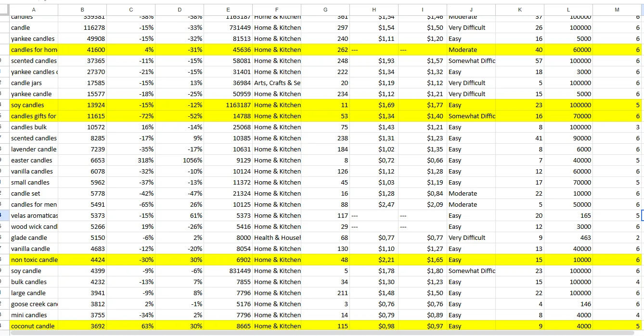Select column G header
644x336 pixels.
pyautogui.click(x=325, y=10)
